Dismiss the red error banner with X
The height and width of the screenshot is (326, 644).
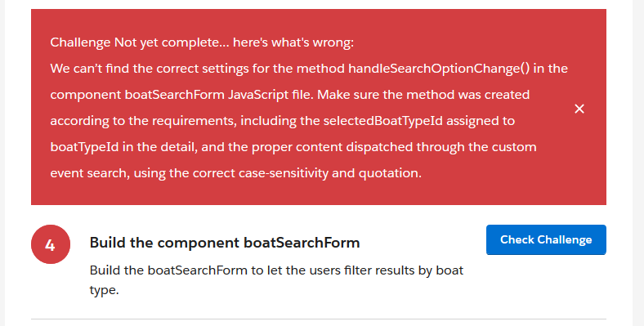point(579,109)
